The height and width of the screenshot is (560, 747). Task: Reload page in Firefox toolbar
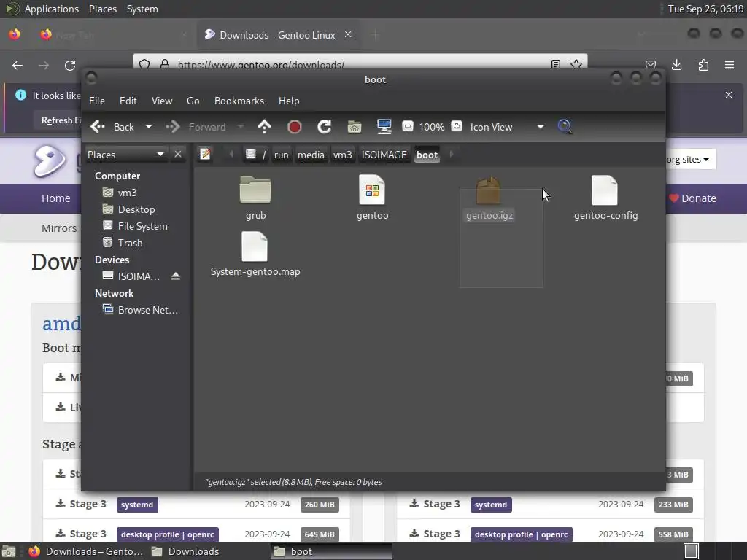(70, 65)
